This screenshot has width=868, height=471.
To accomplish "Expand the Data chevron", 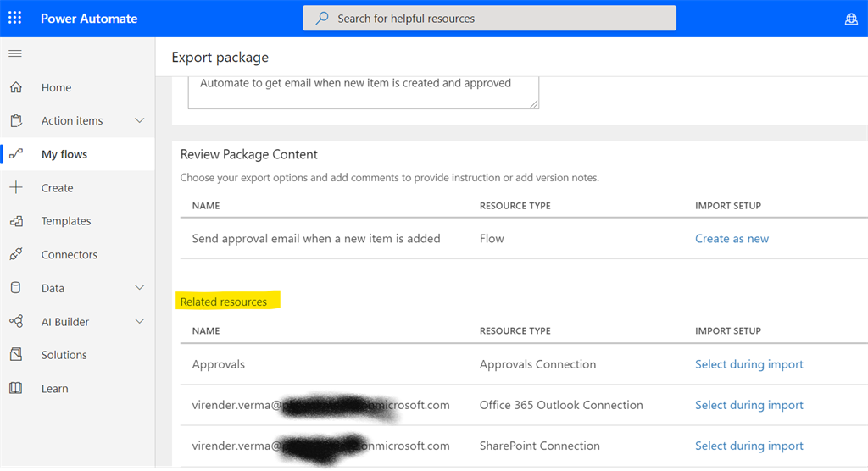I will [140, 288].
